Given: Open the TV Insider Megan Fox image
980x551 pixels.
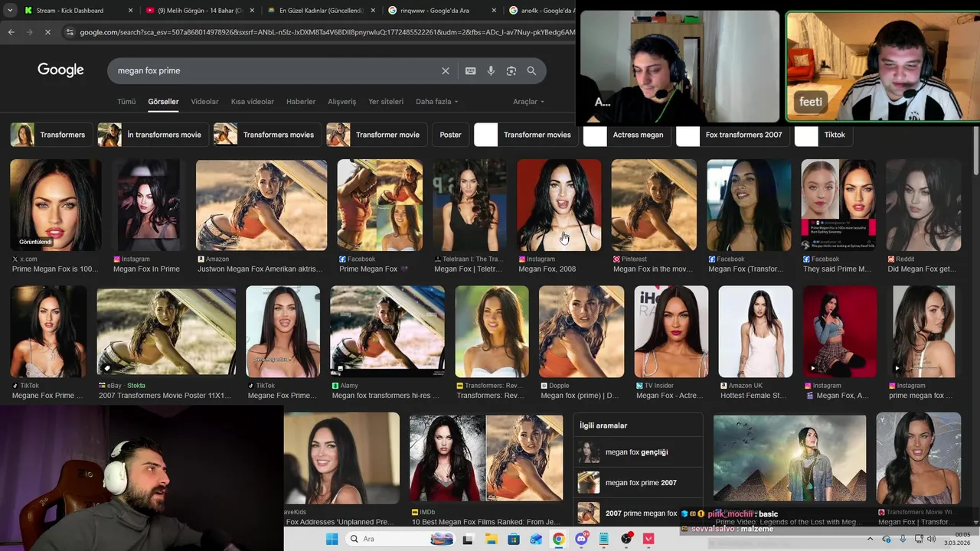Looking at the screenshot, I should click(x=671, y=331).
